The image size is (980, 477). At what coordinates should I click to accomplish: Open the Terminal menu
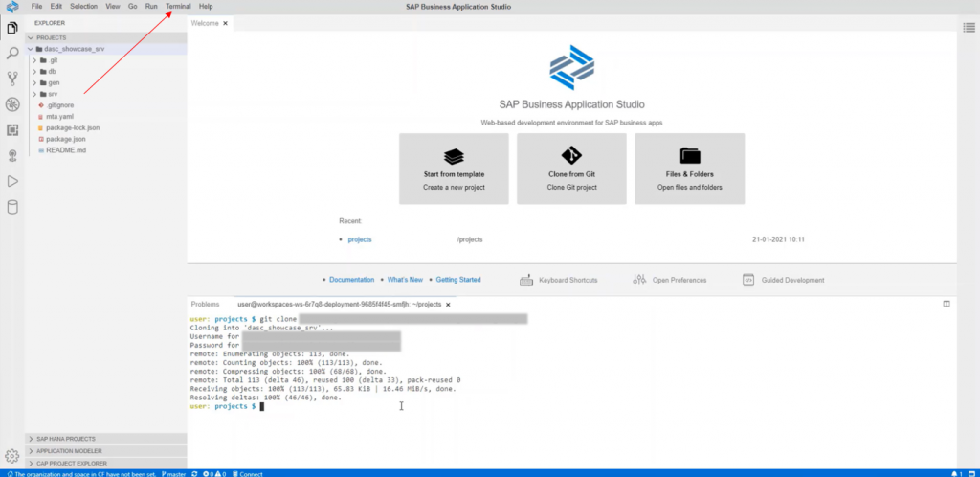tap(178, 7)
